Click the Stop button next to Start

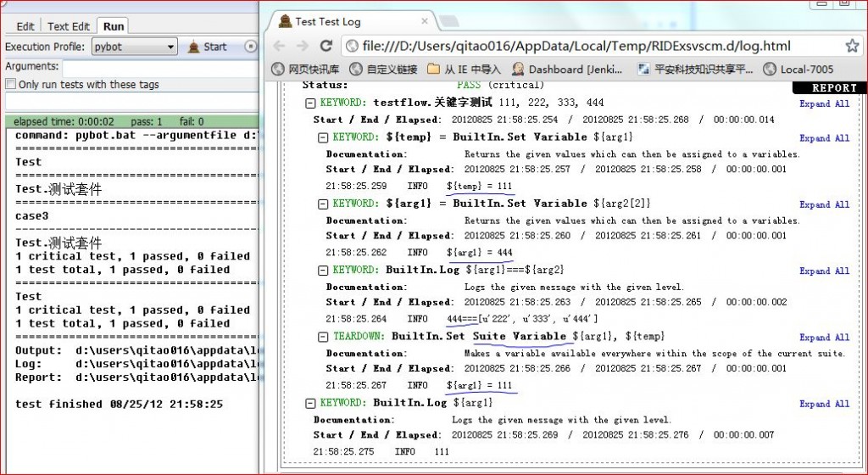pyautogui.click(x=251, y=47)
